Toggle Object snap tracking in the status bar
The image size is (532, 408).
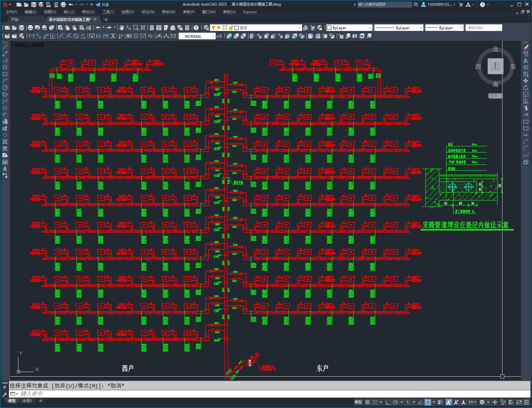tap(420, 402)
